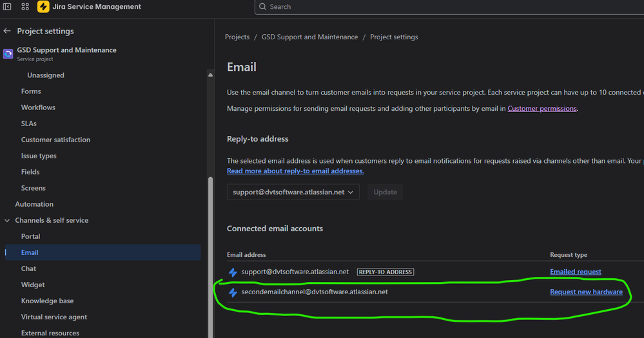Collapse Channels & self service section
This screenshot has width=644, height=338.
[x=7, y=220]
